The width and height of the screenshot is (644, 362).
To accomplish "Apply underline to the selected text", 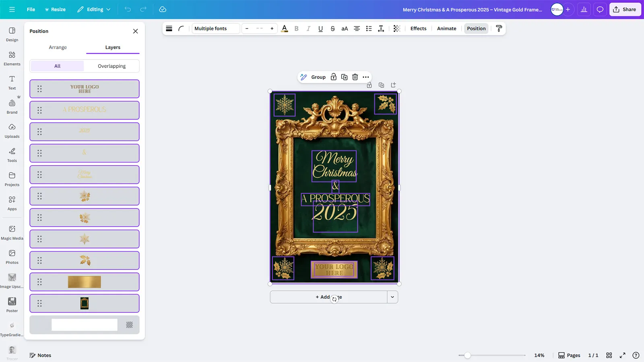I will (320, 29).
